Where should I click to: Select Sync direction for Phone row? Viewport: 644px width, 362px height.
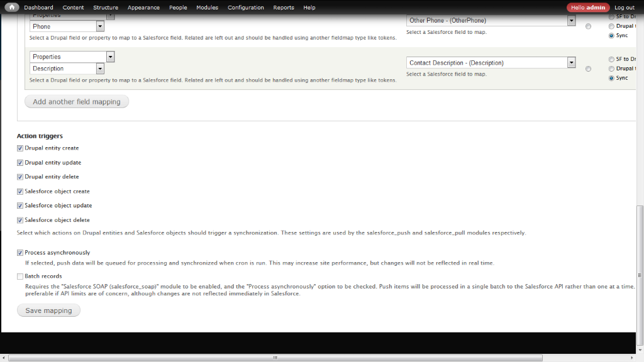[x=611, y=36]
